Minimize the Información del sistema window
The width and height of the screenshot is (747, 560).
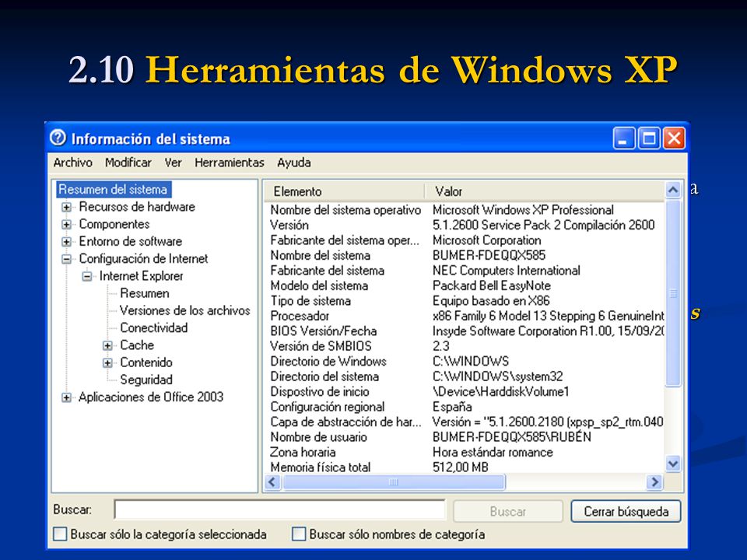pyautogui.click(x=623, y=138)
